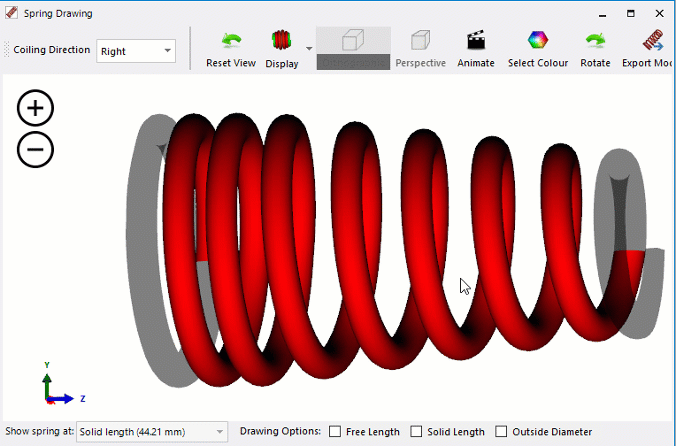Viewport: 676px width, 446px height.
Task: Click the Spring Drawing app icon in title bar
Action: point(11,14)
